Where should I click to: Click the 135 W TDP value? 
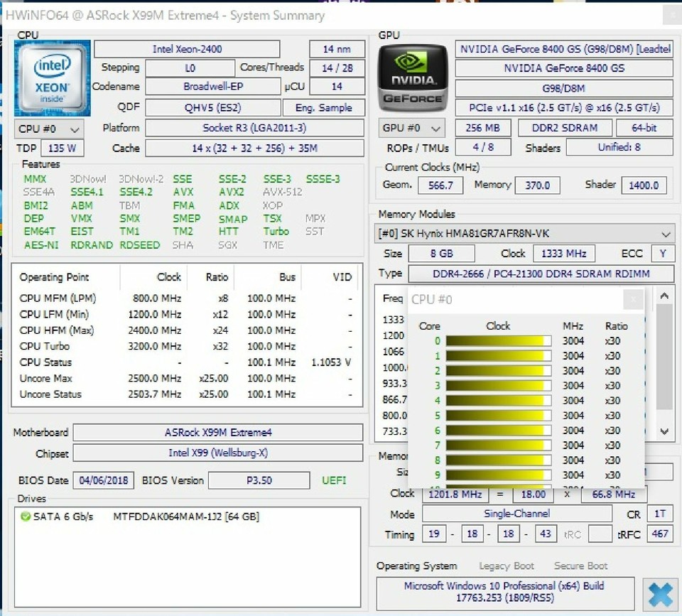63,148
